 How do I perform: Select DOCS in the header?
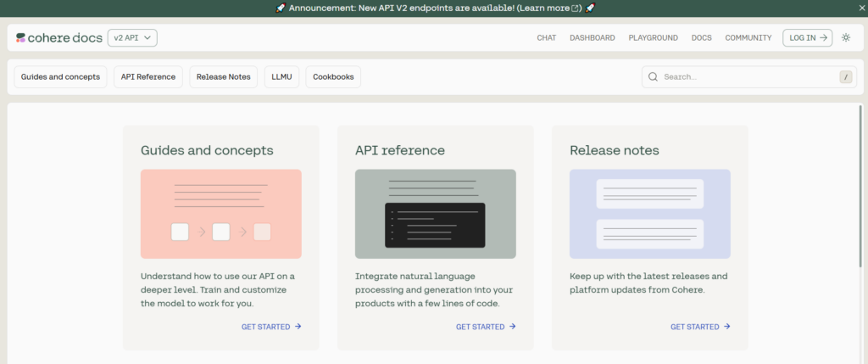[x=701, y=37]
